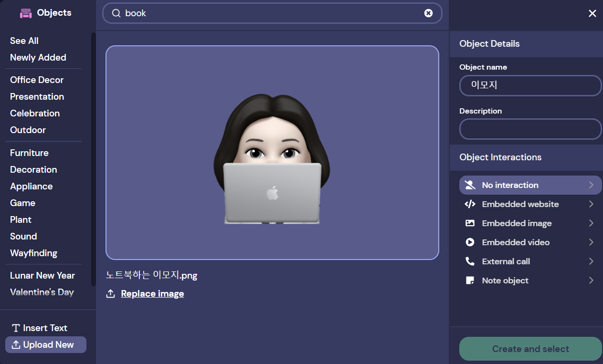
Task: Open the Lunar New Year category
Action: [42, 275]
